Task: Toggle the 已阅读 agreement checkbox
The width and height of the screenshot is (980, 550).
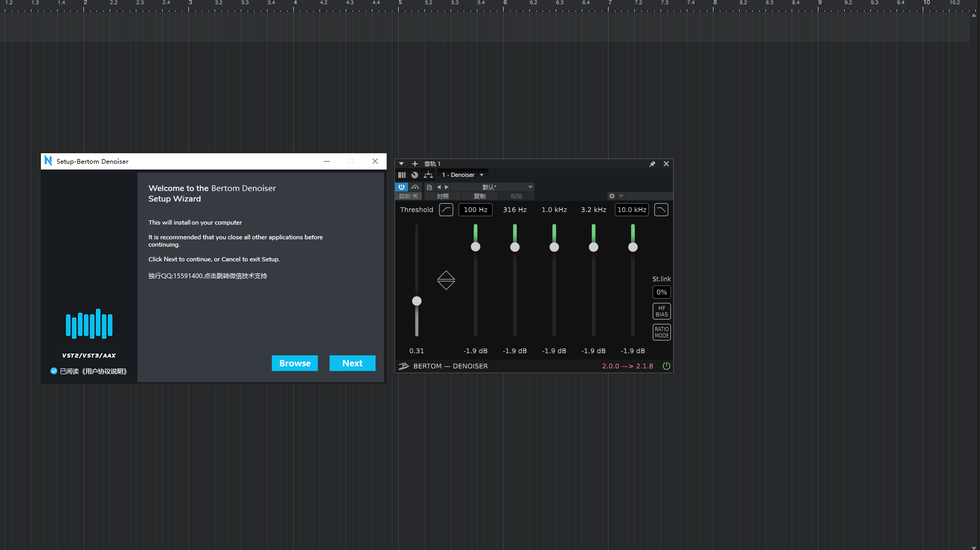Action: 54,371
